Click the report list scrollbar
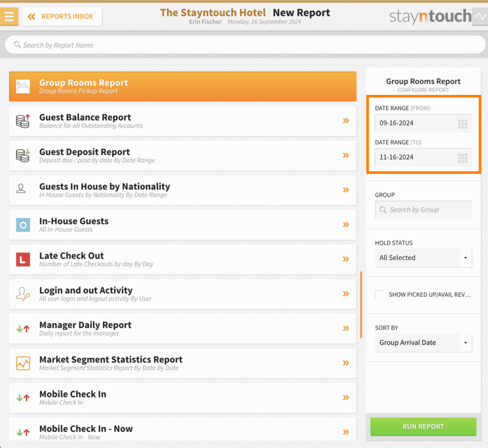This screenshot has width=488, height=448. [361, 304]
